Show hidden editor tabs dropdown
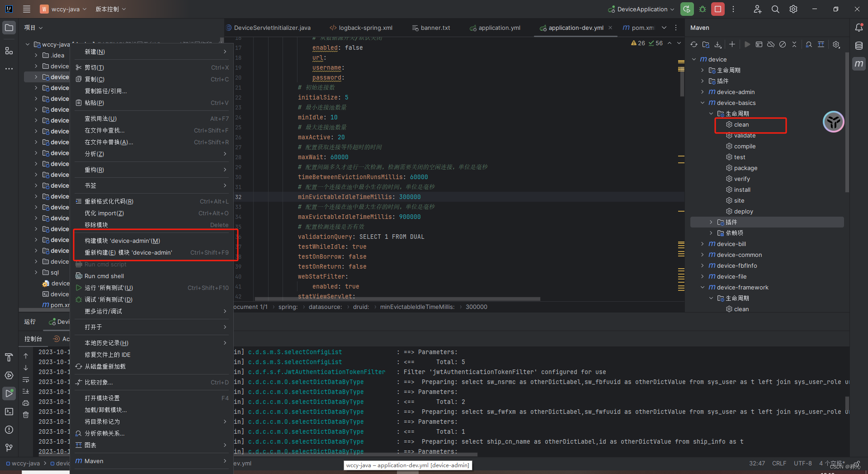Image resolution: width=868 pixels, height=474 pixels. click(664, 28)
